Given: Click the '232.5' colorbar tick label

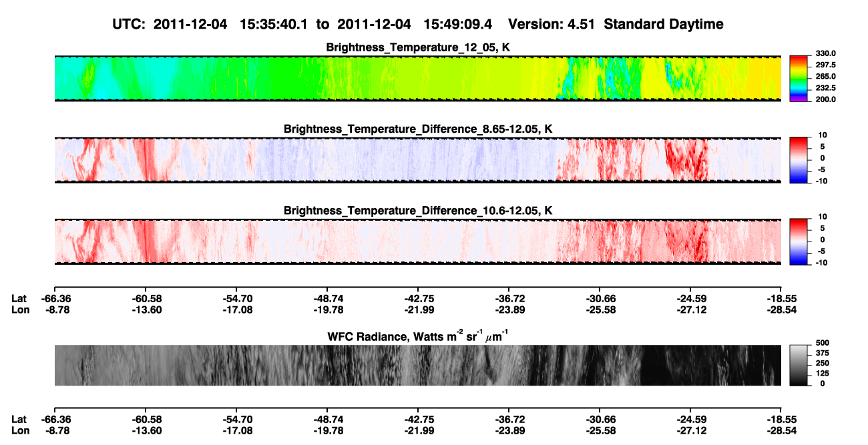Looking at the screenshot, I should tap(825, 87).
